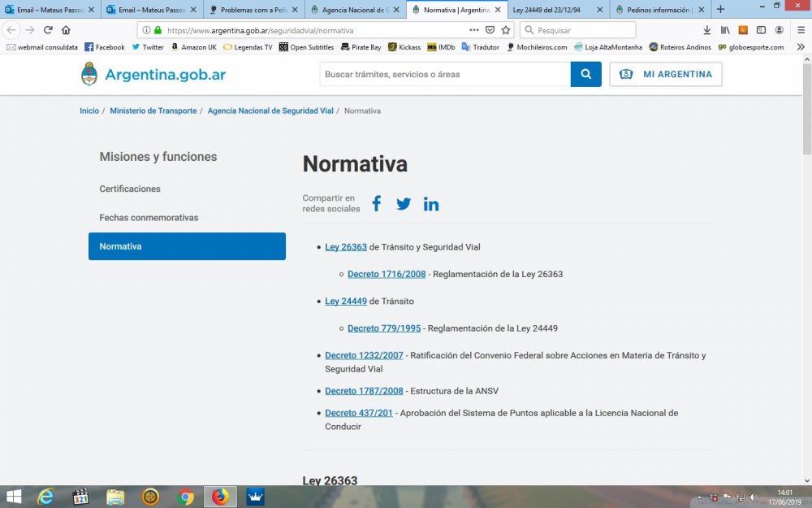This screenshot has height=508, width=812.
Task: Click the MI ARGENTINA button
Action: click(x=666, y=74)
